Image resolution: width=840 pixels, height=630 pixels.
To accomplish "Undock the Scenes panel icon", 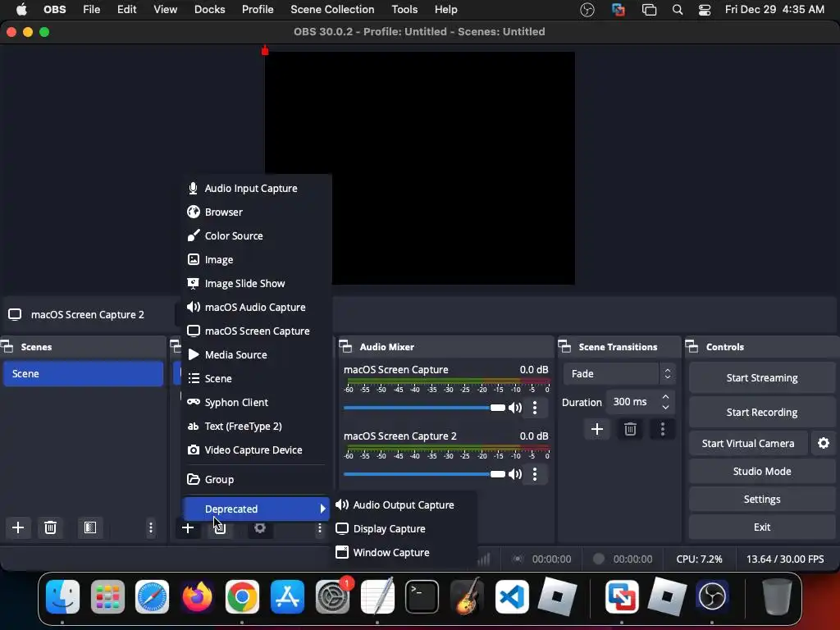I will coord(7,347).
